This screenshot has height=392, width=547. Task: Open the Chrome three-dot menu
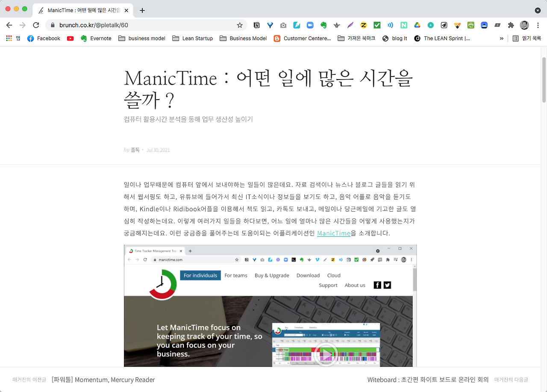pyautogui.click(x=538, y=25)
